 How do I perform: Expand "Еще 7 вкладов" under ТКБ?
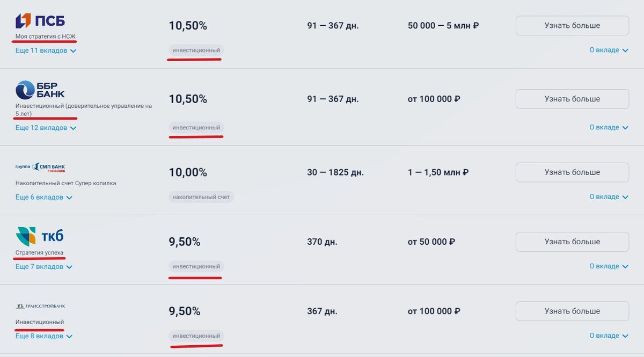44,266
